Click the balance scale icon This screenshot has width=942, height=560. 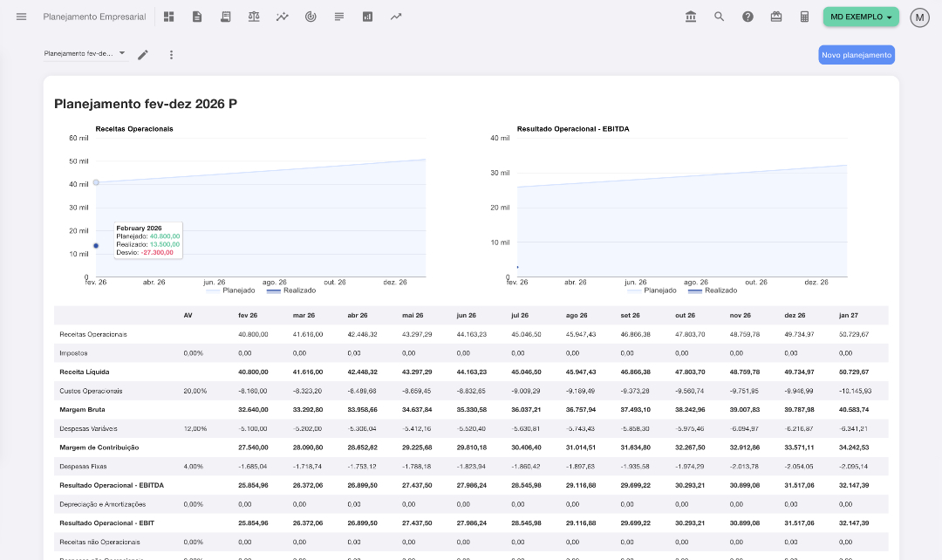tap(254, 17)
